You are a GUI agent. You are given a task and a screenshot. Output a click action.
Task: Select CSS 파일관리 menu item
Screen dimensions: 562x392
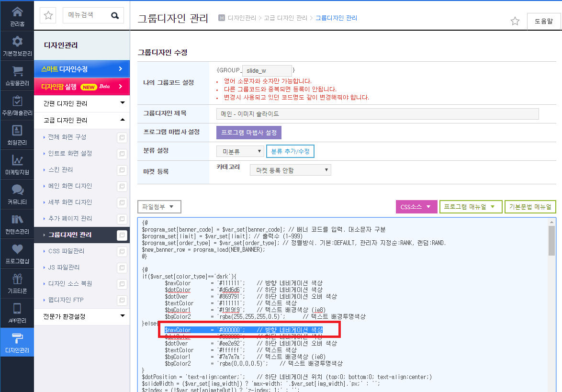click(67, 251)
